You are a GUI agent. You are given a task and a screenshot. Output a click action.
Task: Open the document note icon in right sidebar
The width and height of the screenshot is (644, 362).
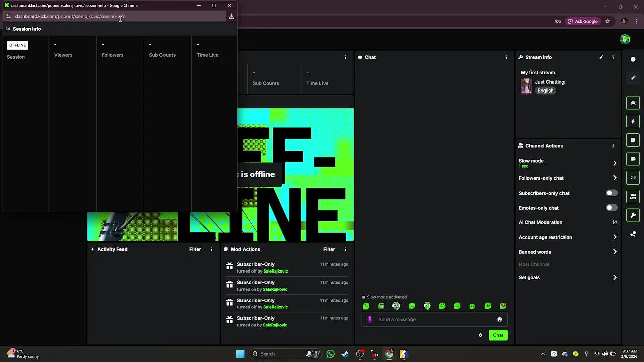coord(633,140)
